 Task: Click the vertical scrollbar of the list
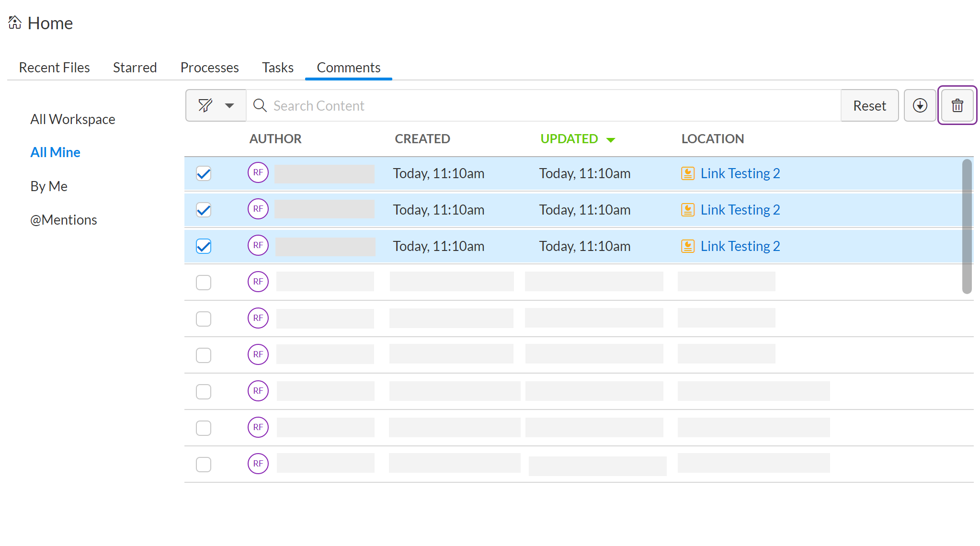pos(967,226)
